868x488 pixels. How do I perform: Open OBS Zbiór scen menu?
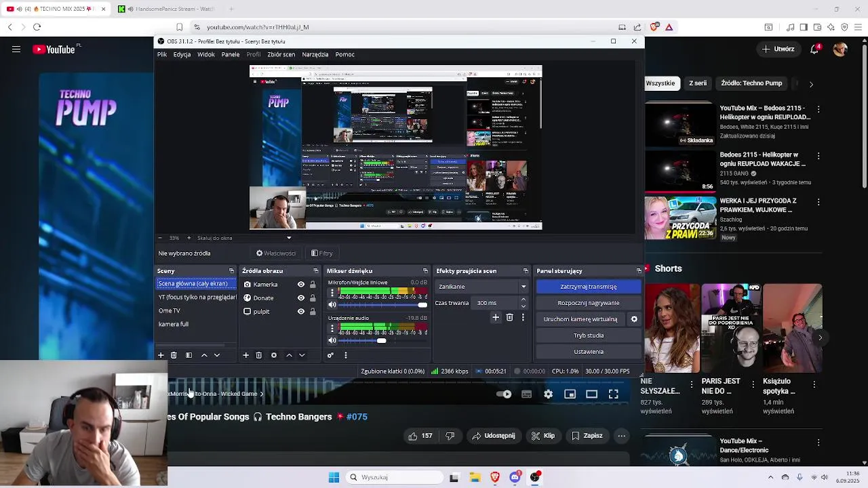click(x=281, y=54)
